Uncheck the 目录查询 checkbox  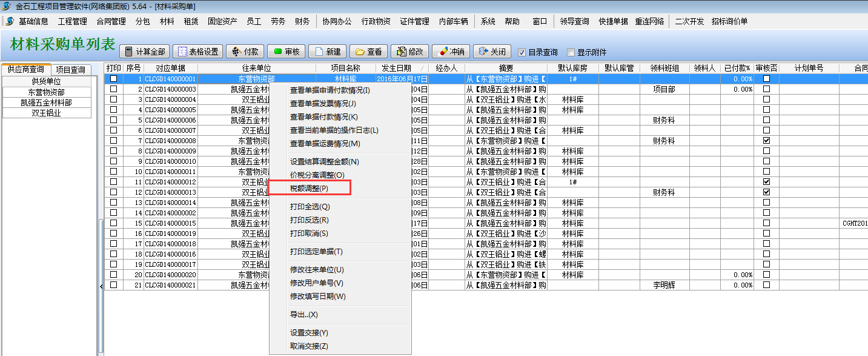522,52
